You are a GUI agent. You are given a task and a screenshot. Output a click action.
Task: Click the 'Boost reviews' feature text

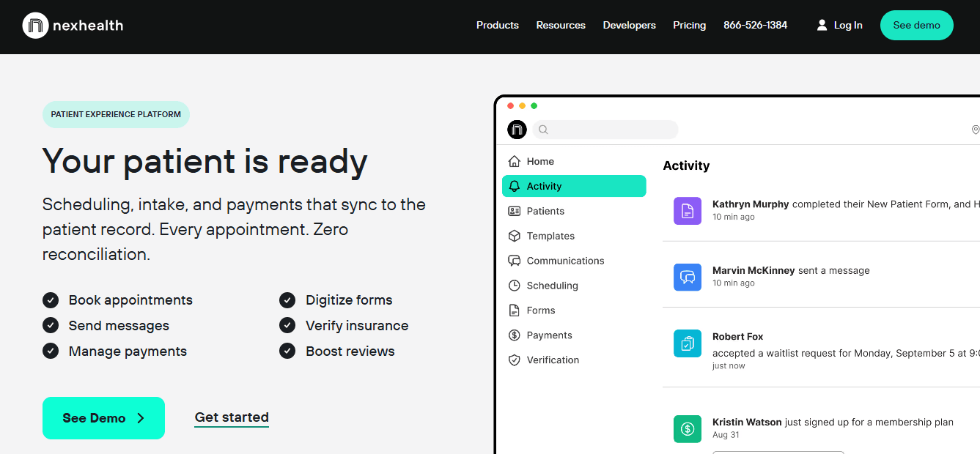350,351
